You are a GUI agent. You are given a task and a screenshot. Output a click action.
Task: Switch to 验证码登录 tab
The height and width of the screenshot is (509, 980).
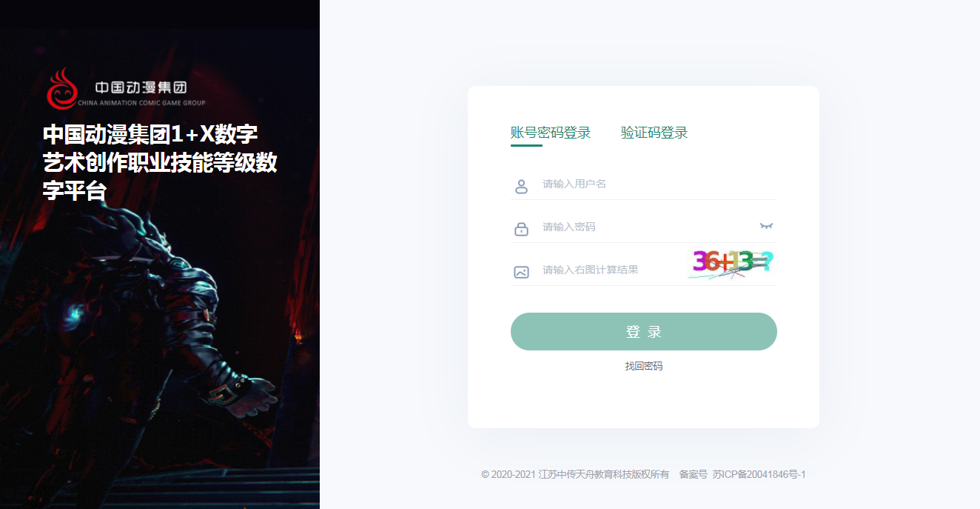tap(654, 133)
